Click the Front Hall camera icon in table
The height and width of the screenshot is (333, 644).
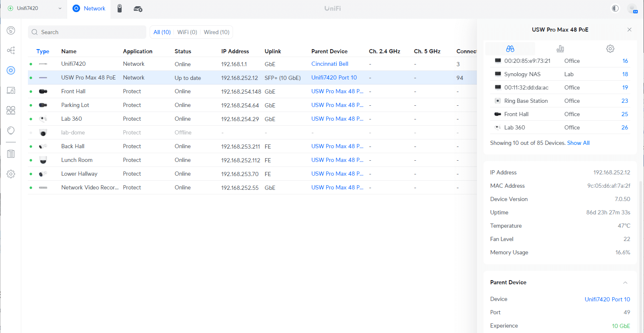click(43, 91)
